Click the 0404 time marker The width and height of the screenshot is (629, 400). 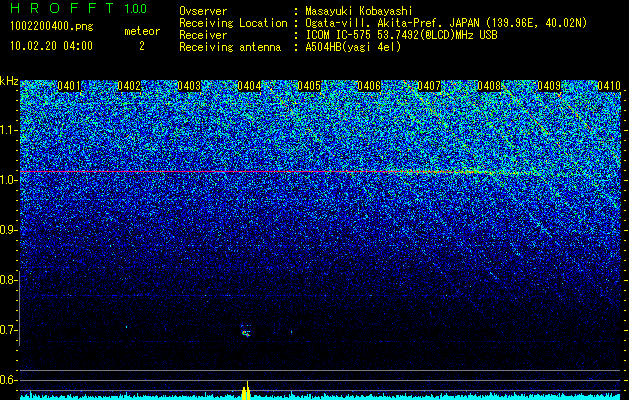tap(249, 86)
